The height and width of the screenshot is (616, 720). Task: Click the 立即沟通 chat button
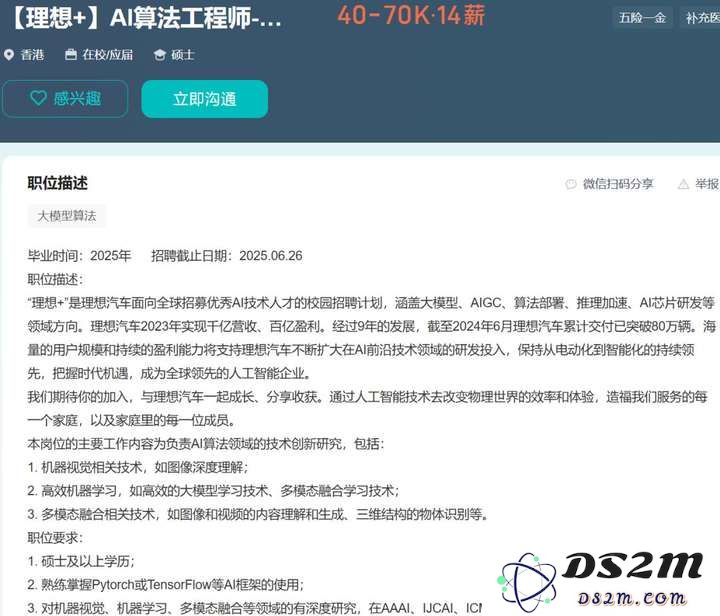[x=205, y=99]
